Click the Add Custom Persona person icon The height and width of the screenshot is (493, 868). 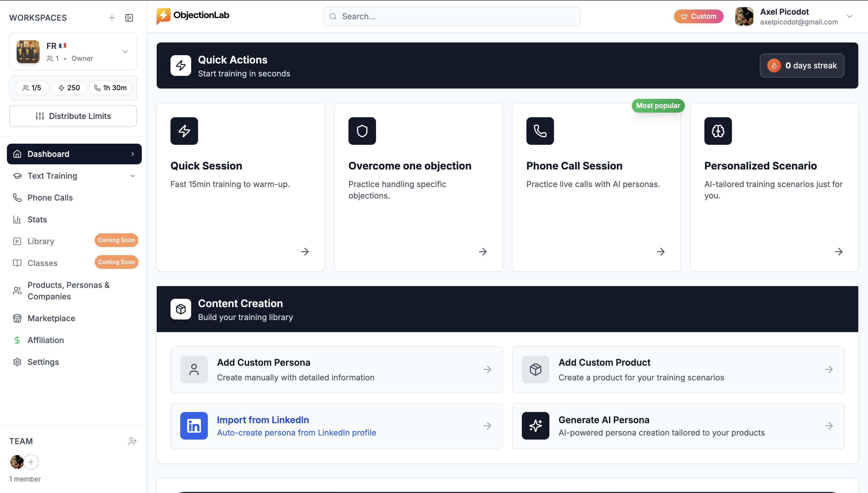click(x=194, y=369)
